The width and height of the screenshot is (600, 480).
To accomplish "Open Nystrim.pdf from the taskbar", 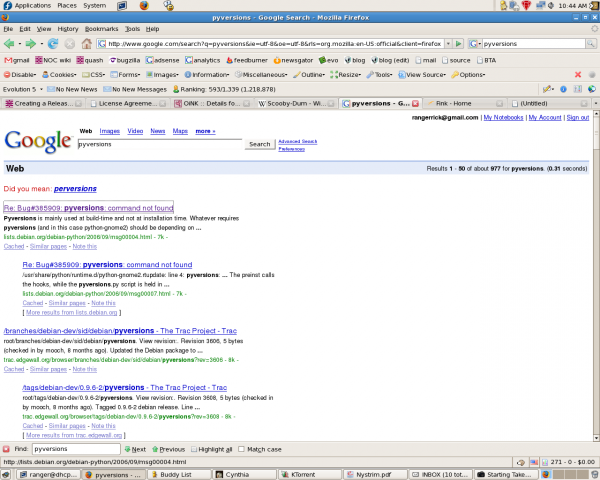I will pos(375,475).
